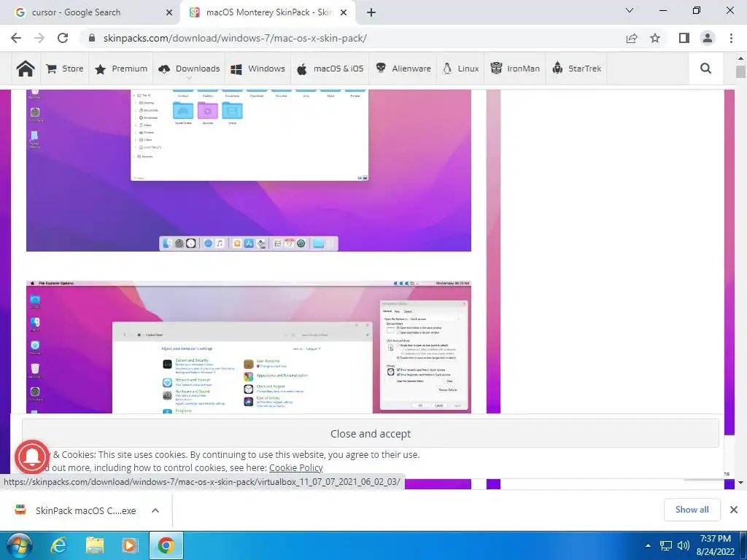Open the StarTrek menu item
The width and height of the screenshot is (747, 560).
coord(576,69)
